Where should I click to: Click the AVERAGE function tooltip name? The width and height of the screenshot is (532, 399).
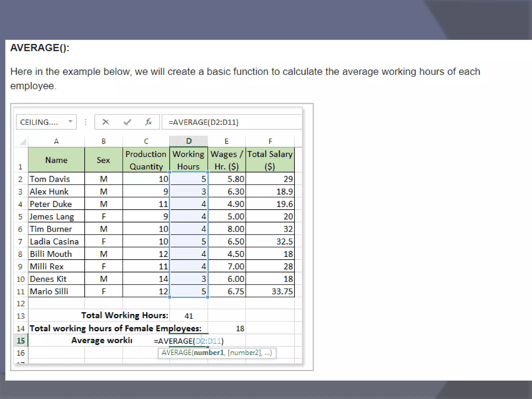pyautogui.click(x=176, y=353)
